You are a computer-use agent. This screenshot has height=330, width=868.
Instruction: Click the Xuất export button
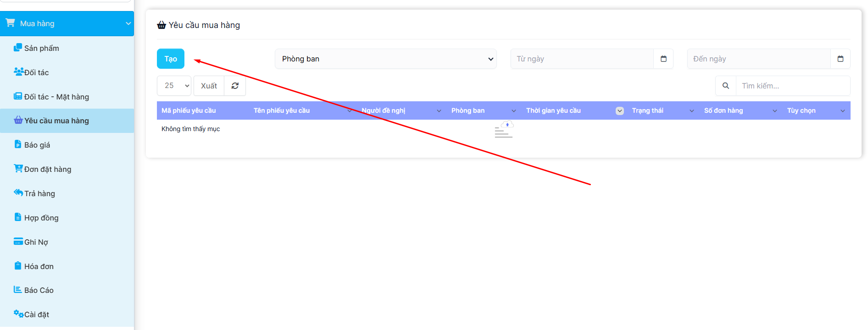(209, 86)
